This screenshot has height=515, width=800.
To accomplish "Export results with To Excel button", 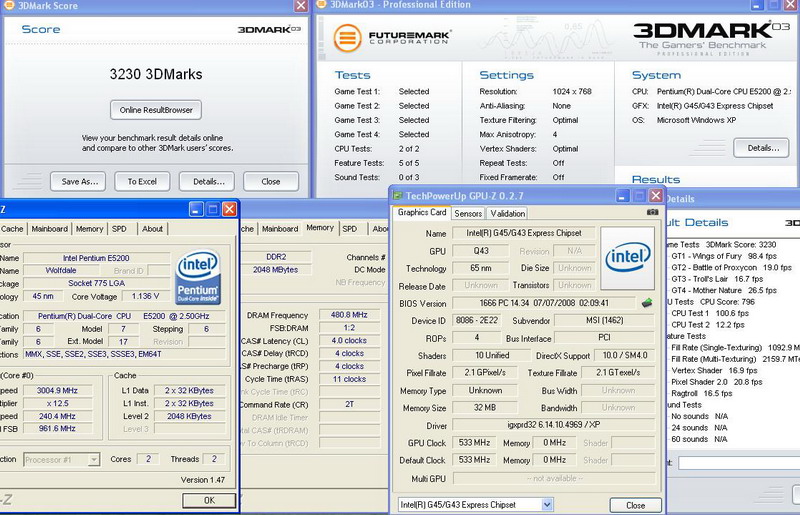I will [x=142, y=181].
